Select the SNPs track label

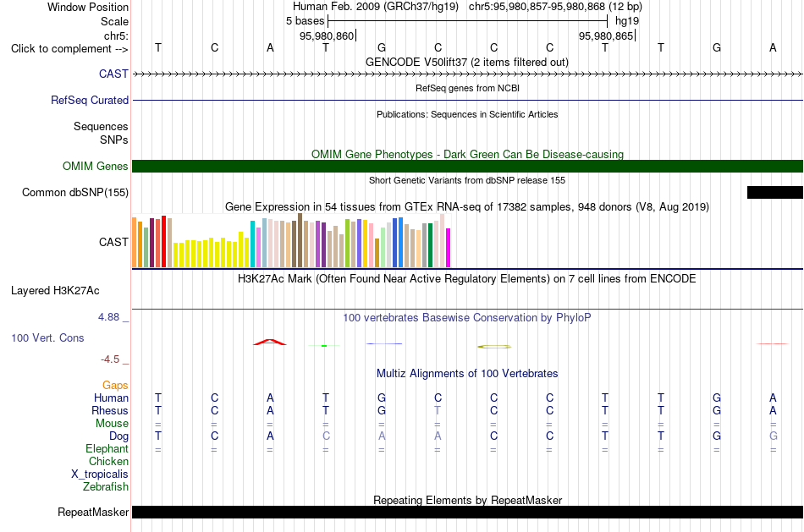click(x=114, y=140)
